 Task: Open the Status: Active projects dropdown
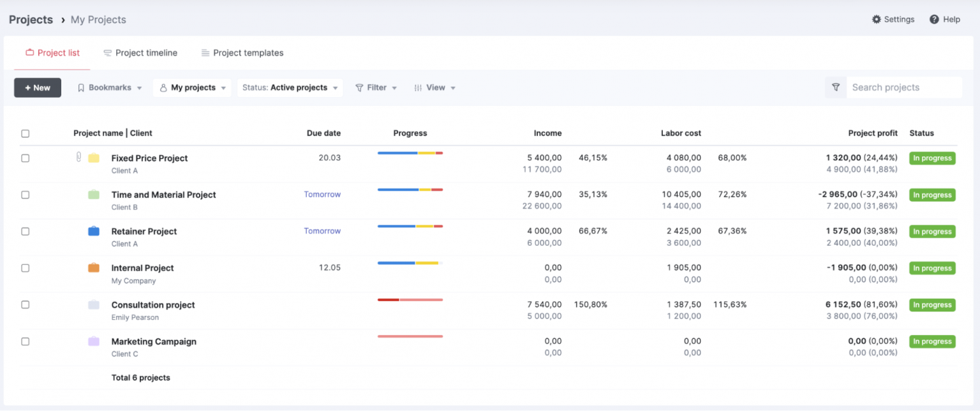pyautogui.click(x=290, y=87)
